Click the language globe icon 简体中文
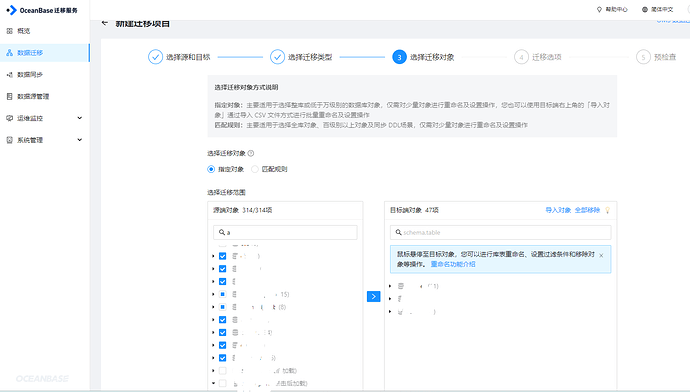This screenshot has width=690, height=392. 645,9
